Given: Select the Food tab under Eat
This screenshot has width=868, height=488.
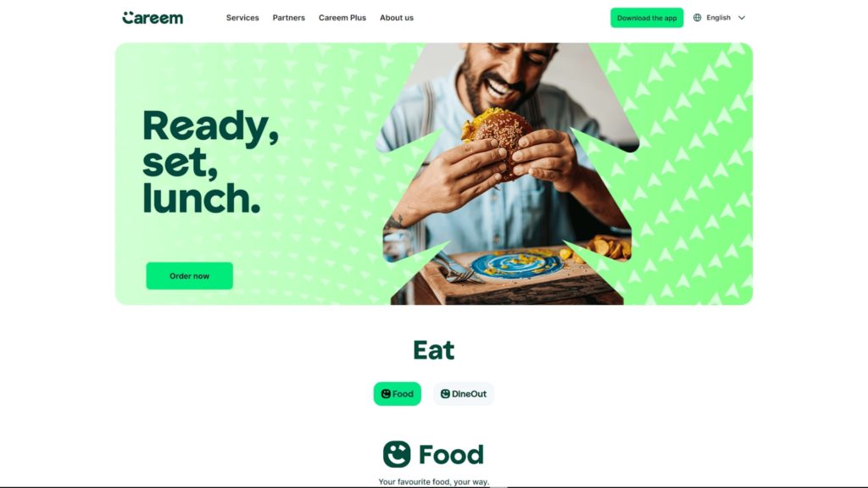Looking at the screenshot, I should pos(397,394).
